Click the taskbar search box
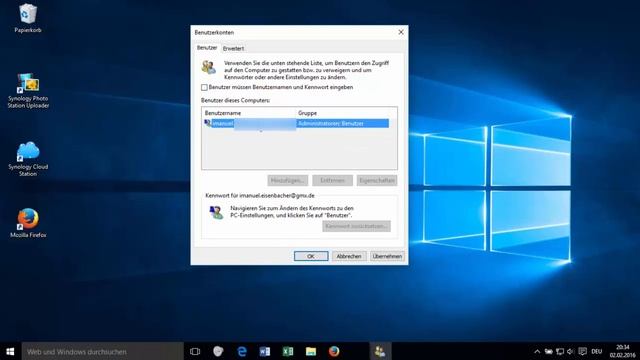 pyautogui.click(x=102, y=351)
